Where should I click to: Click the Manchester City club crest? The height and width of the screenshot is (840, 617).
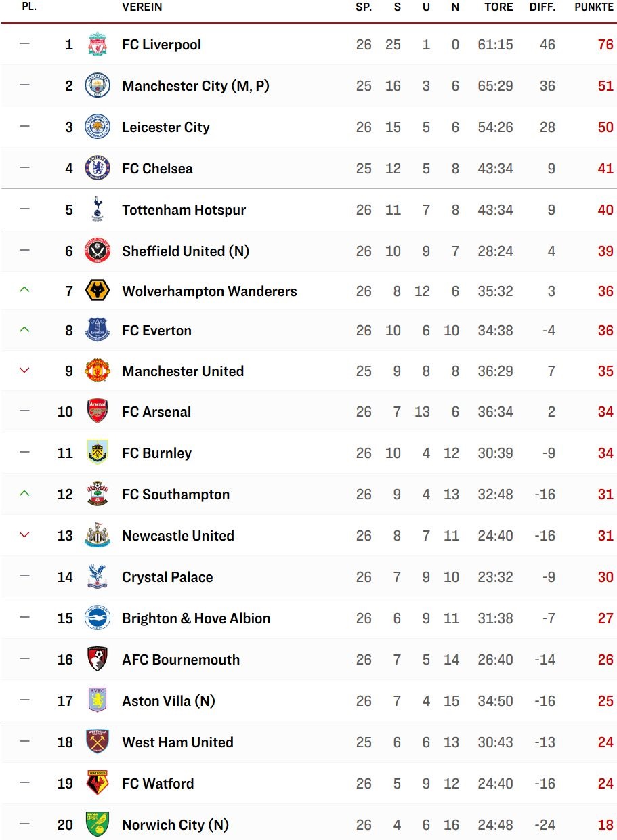pos(98,86)
